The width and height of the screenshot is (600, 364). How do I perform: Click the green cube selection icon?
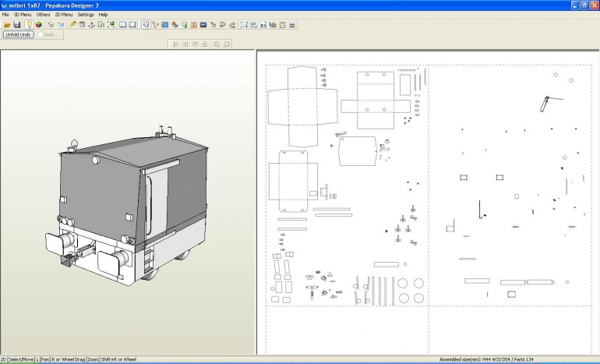pyautogui.click(x=111, y=25)
